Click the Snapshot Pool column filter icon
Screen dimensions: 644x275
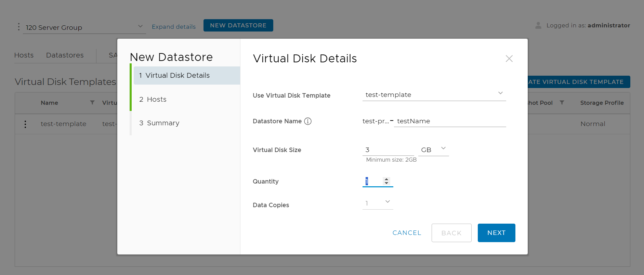tap(562, 103)
